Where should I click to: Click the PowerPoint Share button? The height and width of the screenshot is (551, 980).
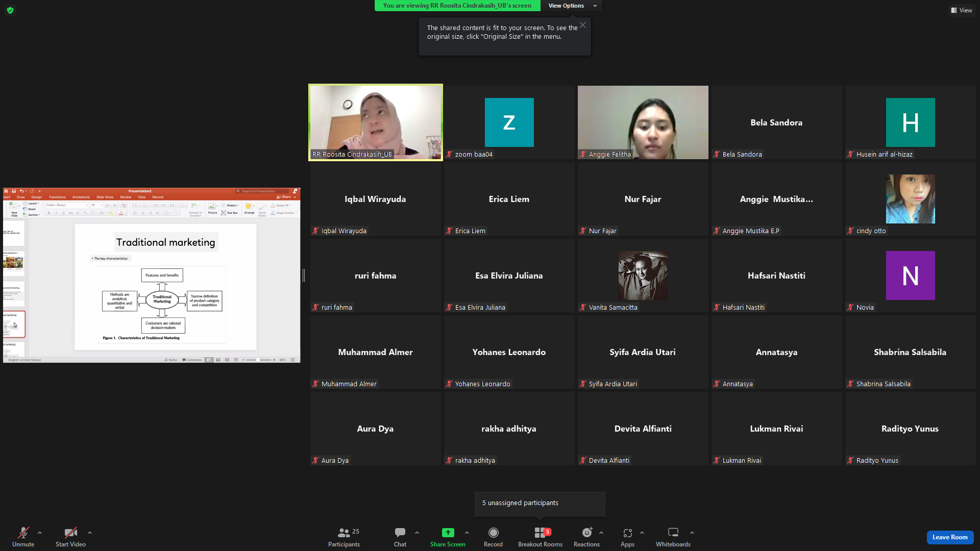(285, 197)
